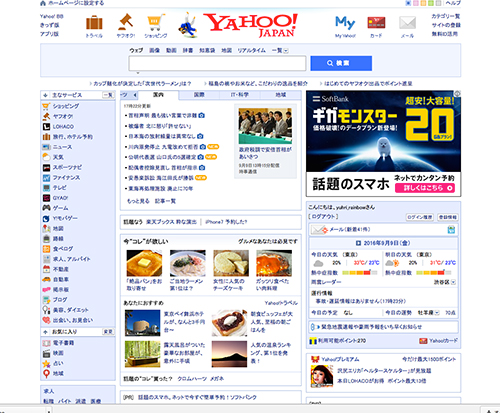Open ヤフオク! in the services sidebar

(x=63, y=116)
